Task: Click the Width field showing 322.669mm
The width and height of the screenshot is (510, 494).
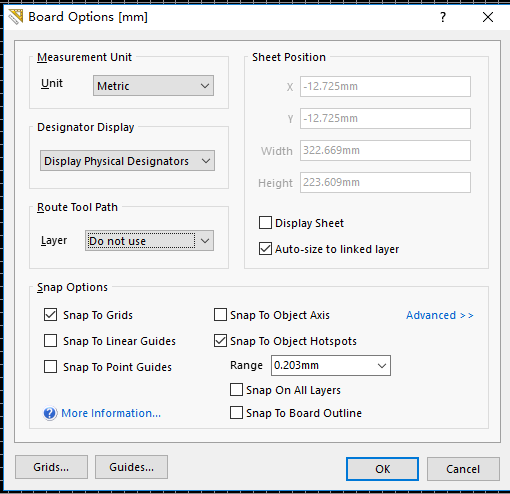Action: [385, 150]
